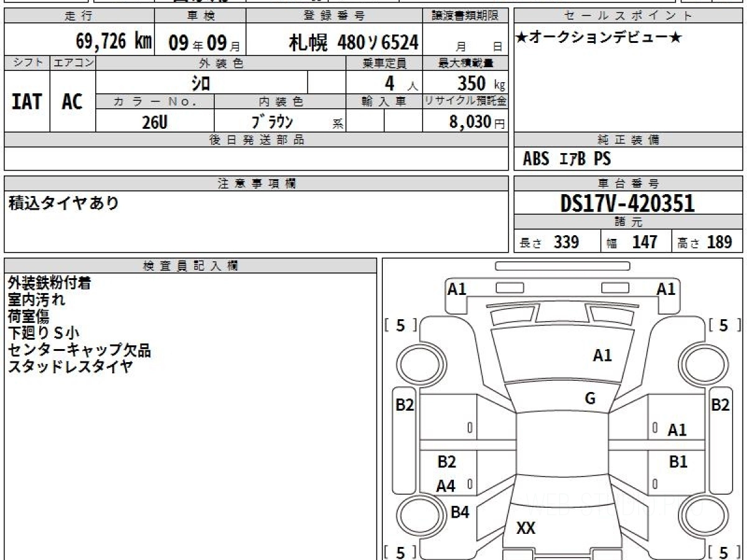Select registration number 札幌 480ソ6524
The height and width of the screenshot is (560, 747).
pos(354,43)
